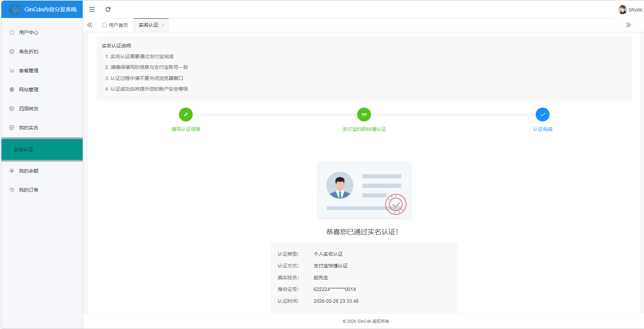This screenshot has height=329, width=644.
Task: Click the 支付宝扫码快捷认证 step circle
Action: pyautogui.click(x=364, y=114)
